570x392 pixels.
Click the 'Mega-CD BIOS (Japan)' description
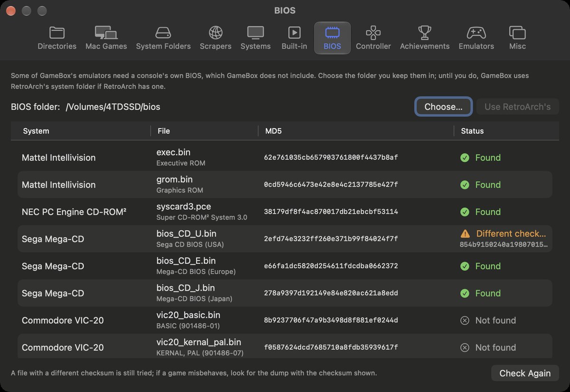pos(194,299)
